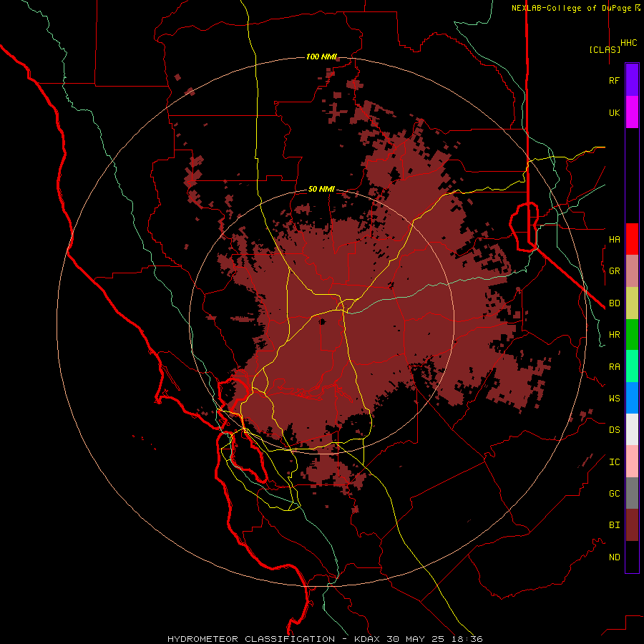Select the IC legend label
Screen dimensions: 644x644
(x=614, y=462)
